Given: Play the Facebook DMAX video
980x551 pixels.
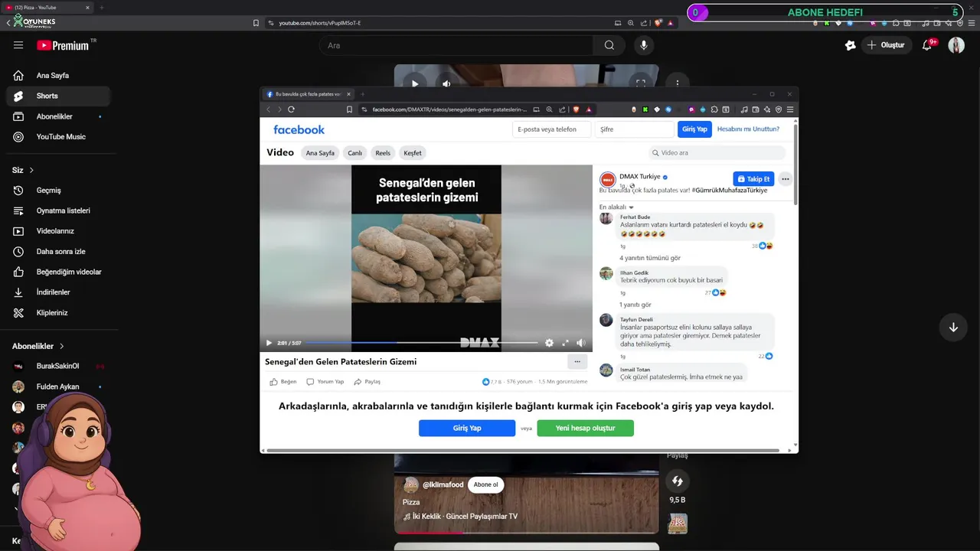Looking at the screenshot, I should point(269,343).
